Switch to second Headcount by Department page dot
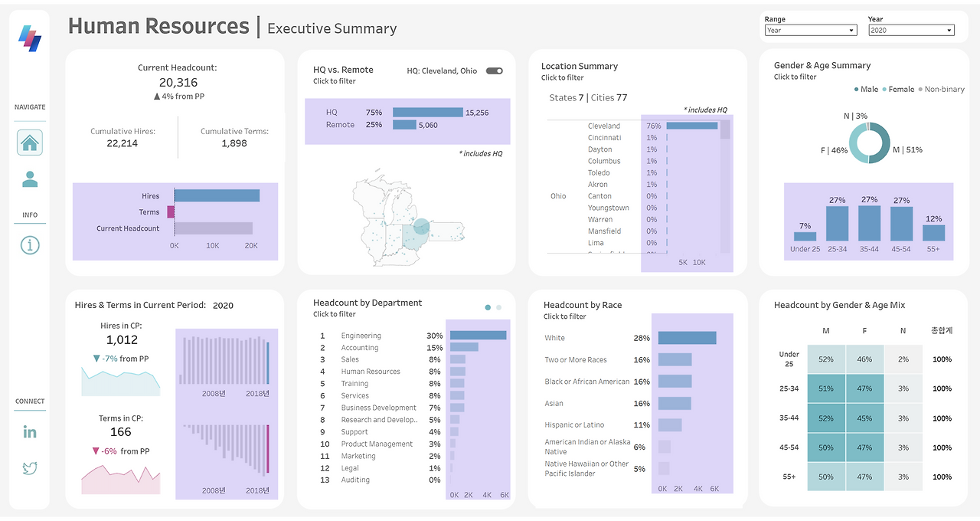The width and height of the screenshot is (980, 521). (499, 307)
